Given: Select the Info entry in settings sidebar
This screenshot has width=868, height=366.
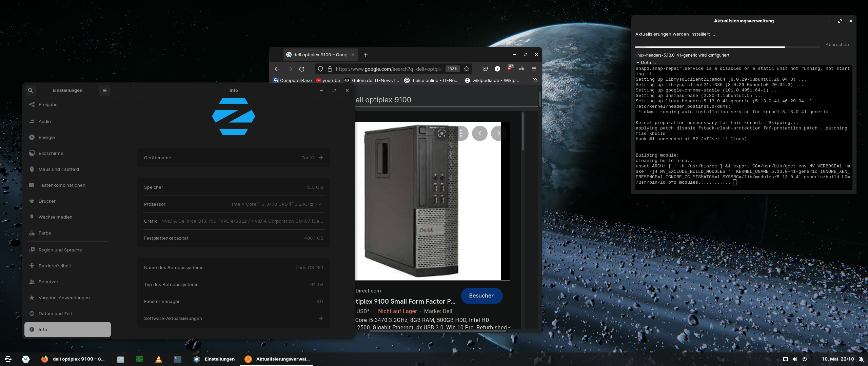Looking at the screenshot, I should coord(67,330).
